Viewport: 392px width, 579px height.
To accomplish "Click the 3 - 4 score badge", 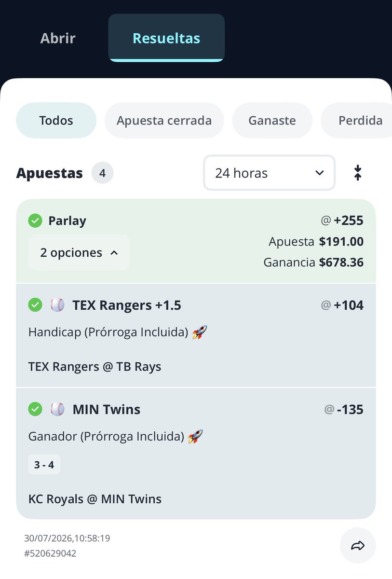I will (x=44, y=465).
